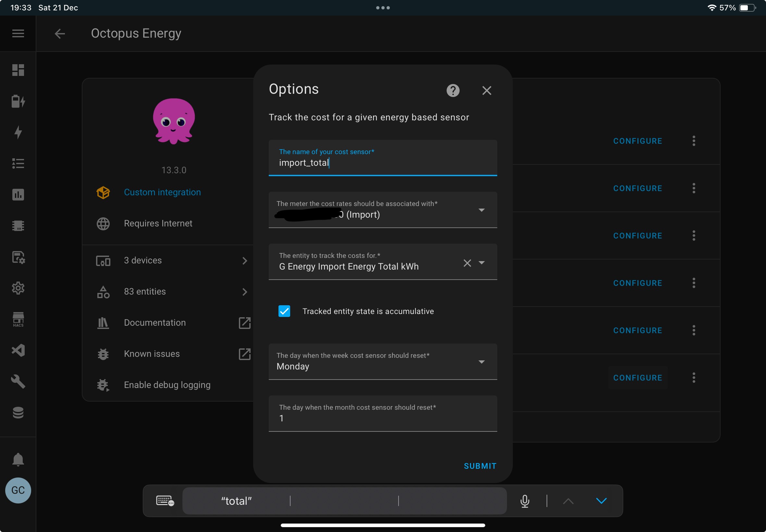Close the Options dialog
This screenshot has width=766, height=532.
pos(487,90)
